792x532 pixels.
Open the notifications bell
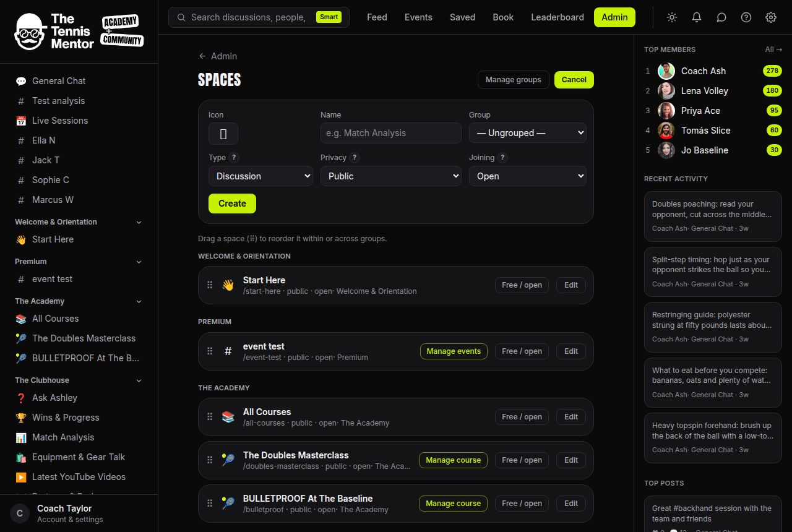click(x=697, y=17)
